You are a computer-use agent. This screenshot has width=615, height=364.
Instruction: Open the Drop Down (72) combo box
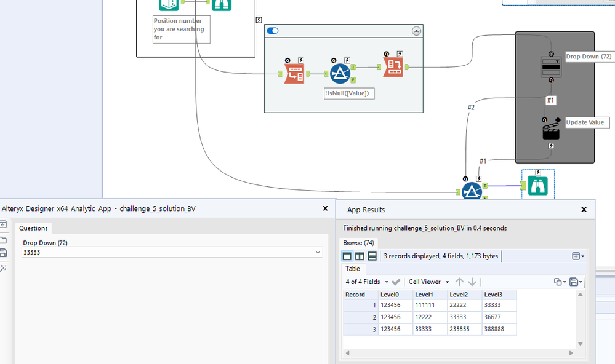[x=172, y=252]
